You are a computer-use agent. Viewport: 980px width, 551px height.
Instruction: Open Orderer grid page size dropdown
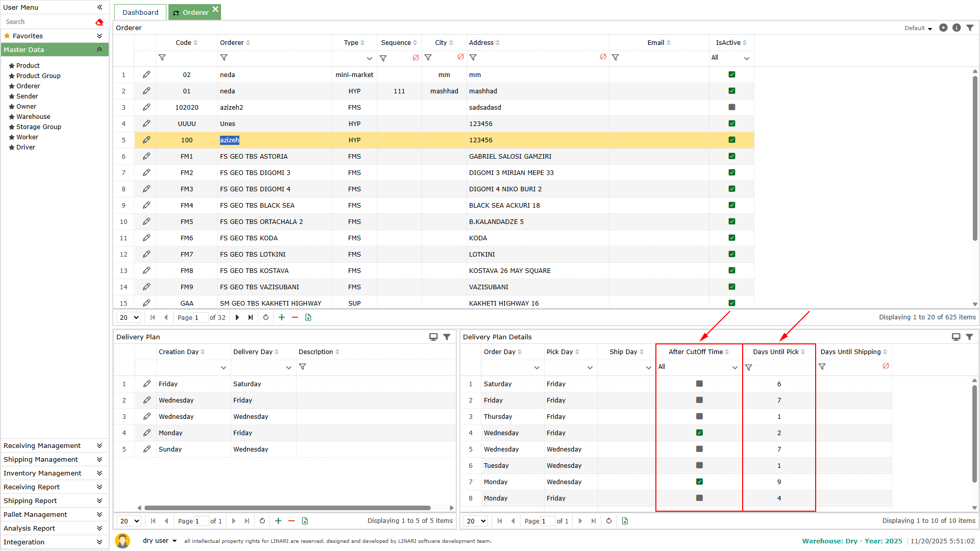pyautogui.click(x=129, y=317)
